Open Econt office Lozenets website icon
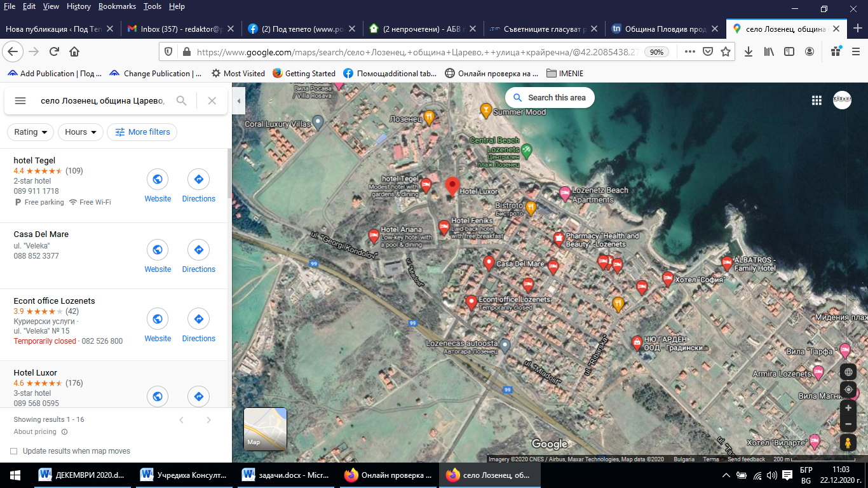 point(158,319)
